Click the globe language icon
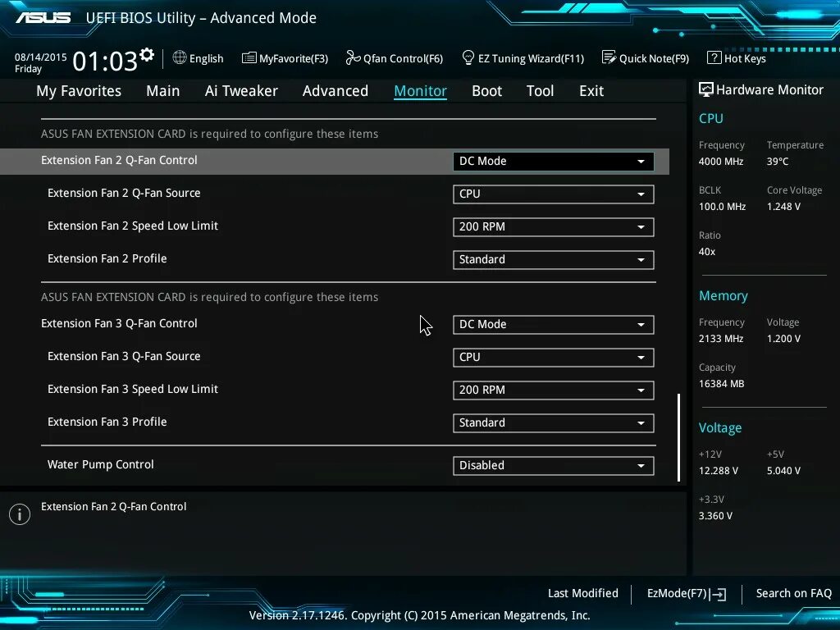840x630 pixels. click(x=180, y=57)
